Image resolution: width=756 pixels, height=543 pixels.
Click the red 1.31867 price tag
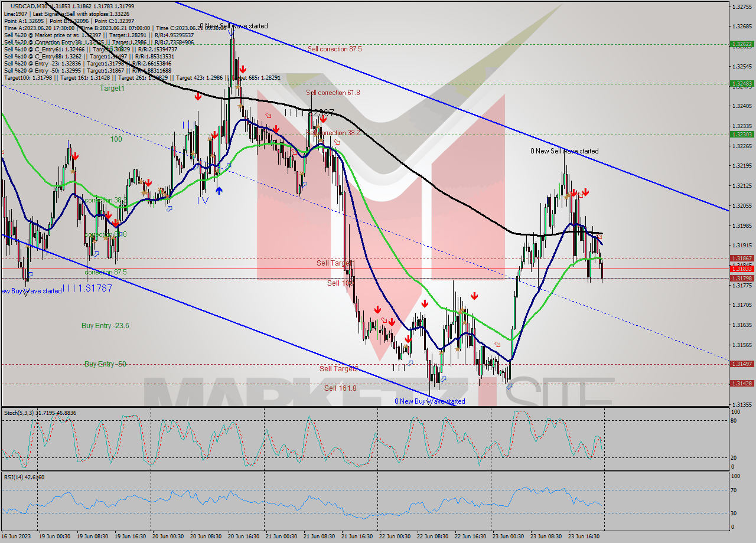pyautogui.click(x=742, y=259)
